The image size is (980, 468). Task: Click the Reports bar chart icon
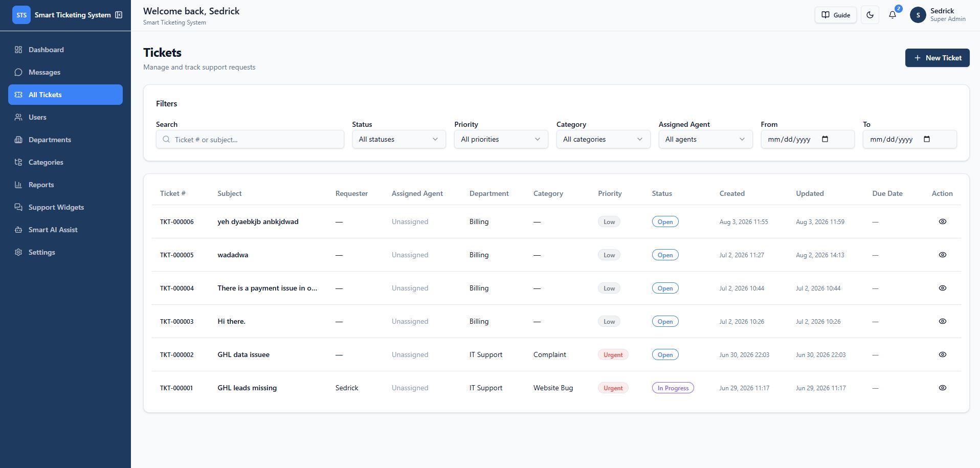tap(18, 185)
